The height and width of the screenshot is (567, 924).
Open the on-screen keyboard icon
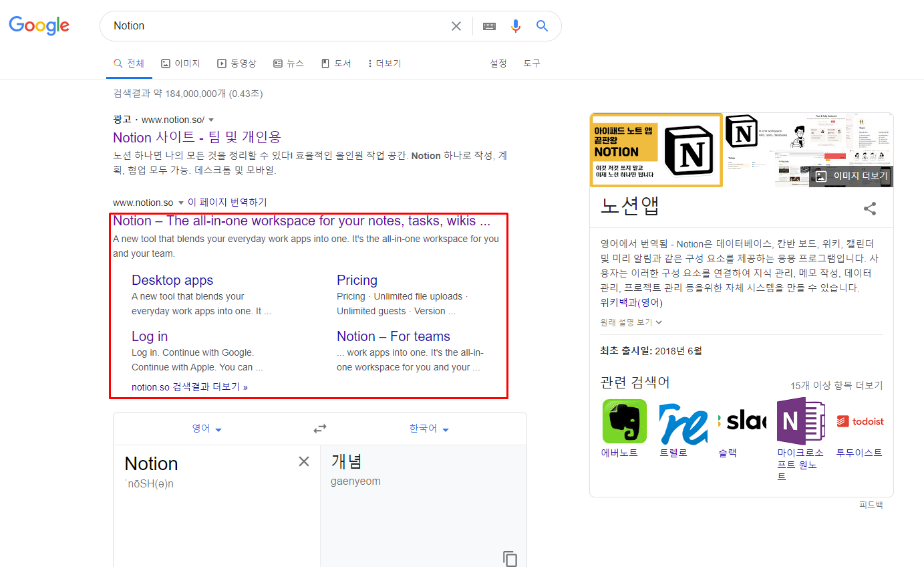(489, 26)
